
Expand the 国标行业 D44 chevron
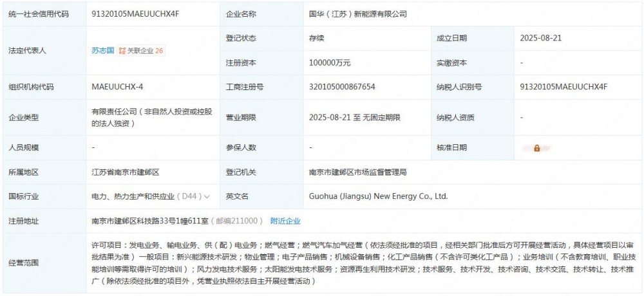pyautogui.click(x=207, y=197)
